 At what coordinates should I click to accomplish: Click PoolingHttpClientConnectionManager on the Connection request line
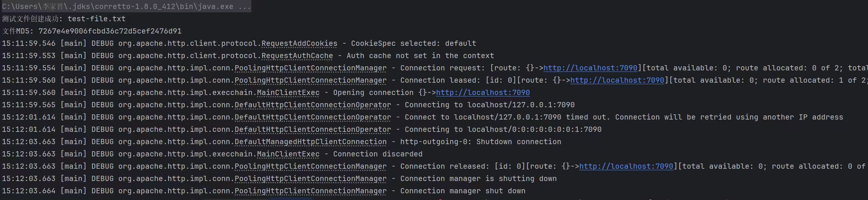pyautogui.click(x=310, y=68)
